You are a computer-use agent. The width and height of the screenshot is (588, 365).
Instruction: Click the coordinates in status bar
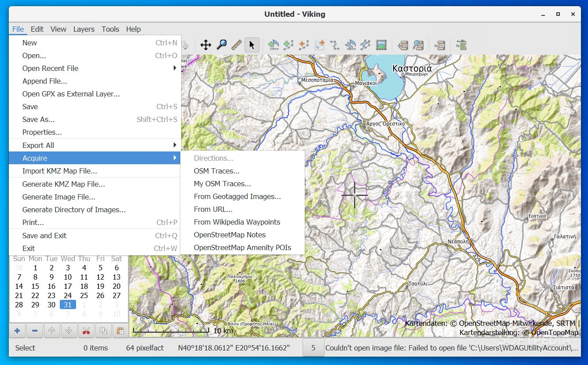[x=234, y=348]
